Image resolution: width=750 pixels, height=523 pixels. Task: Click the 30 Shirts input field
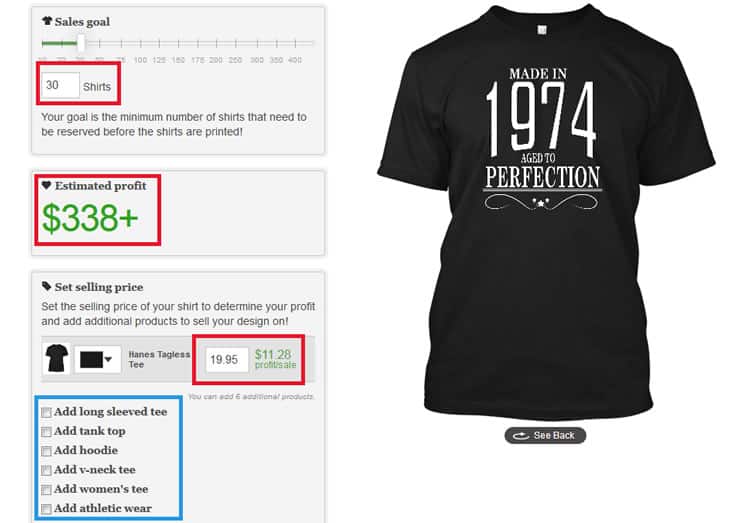60,86
